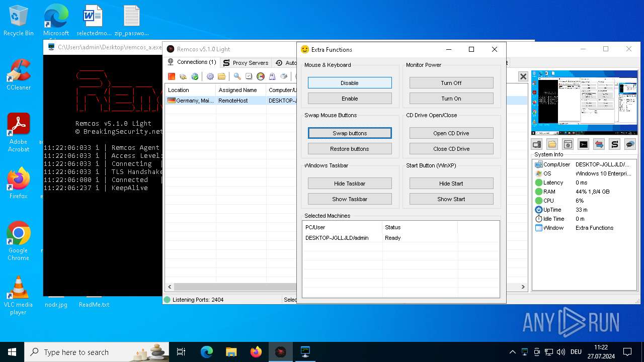644x362 pixels.
Task: Click the red-blue arrows icon under preview
Action: click(x=599, y=144)
